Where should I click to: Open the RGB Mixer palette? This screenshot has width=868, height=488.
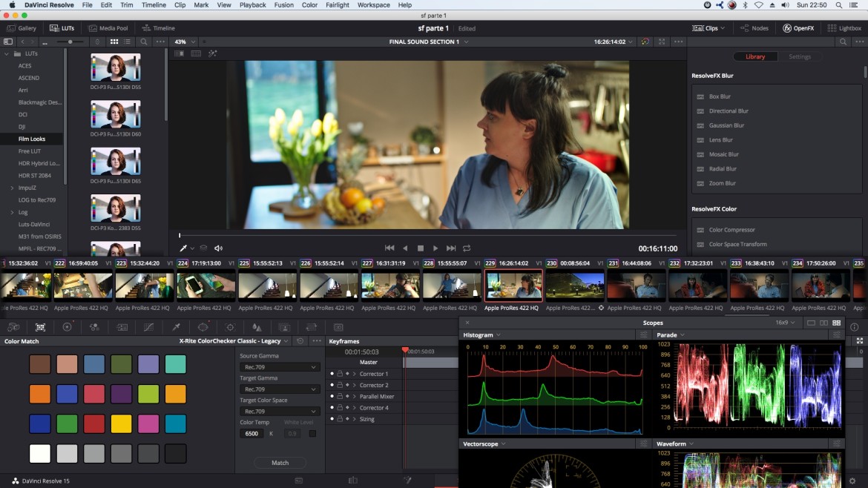point(95,327)
